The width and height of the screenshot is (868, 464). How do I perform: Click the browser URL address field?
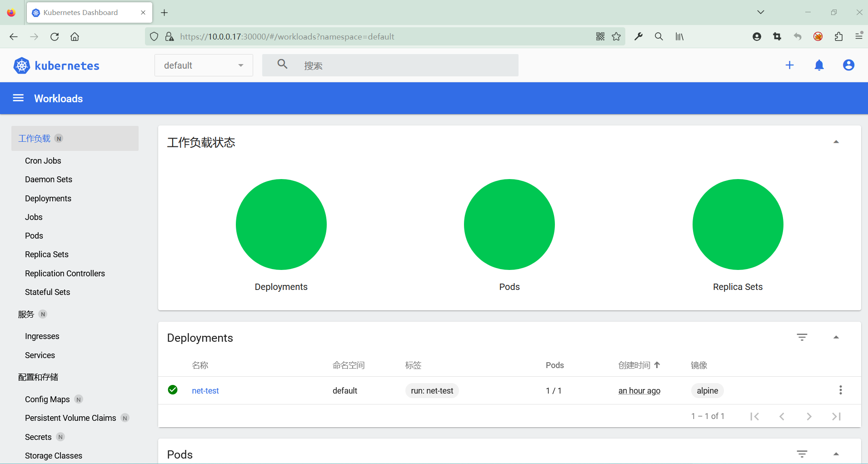384,37
